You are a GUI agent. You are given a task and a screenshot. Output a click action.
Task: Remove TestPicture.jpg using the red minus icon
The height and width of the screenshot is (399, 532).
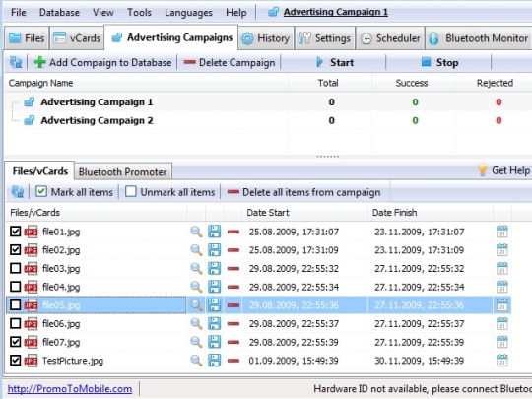pos(233,361)
